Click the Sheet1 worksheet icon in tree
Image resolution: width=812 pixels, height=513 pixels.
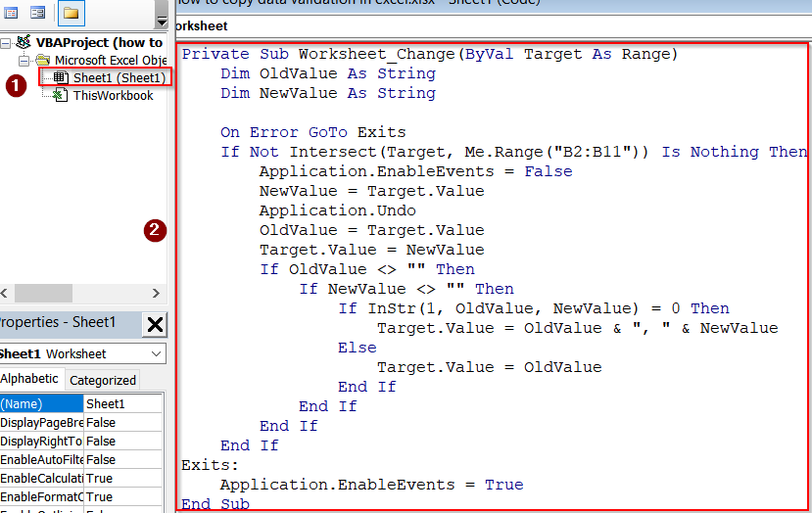pos(60,77)
